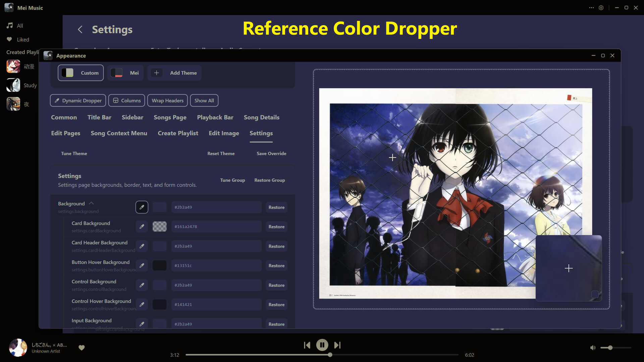Screen dimensions: 644x362
Task: Click the eyedropper for Control Background
Action: [x=142, y=285]
